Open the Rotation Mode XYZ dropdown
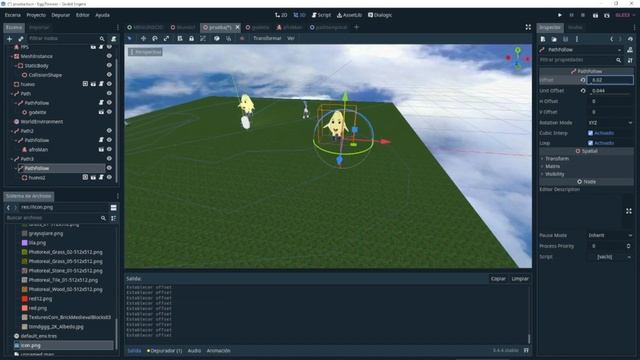This screenshot has height=360, width=640. (x=610, y=122)
